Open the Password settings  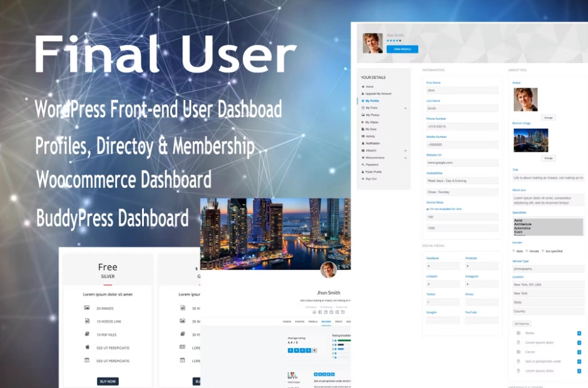(x=372, y=166)
